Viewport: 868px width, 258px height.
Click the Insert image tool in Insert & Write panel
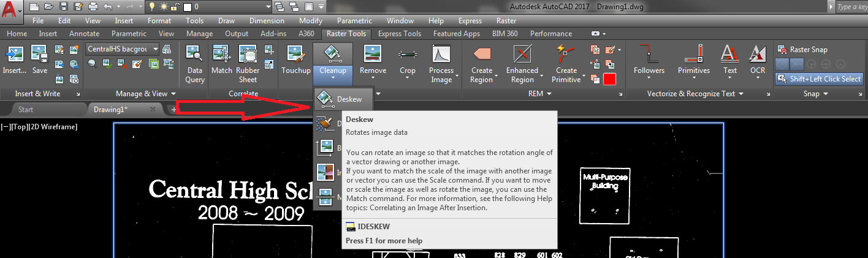point(14,60)
